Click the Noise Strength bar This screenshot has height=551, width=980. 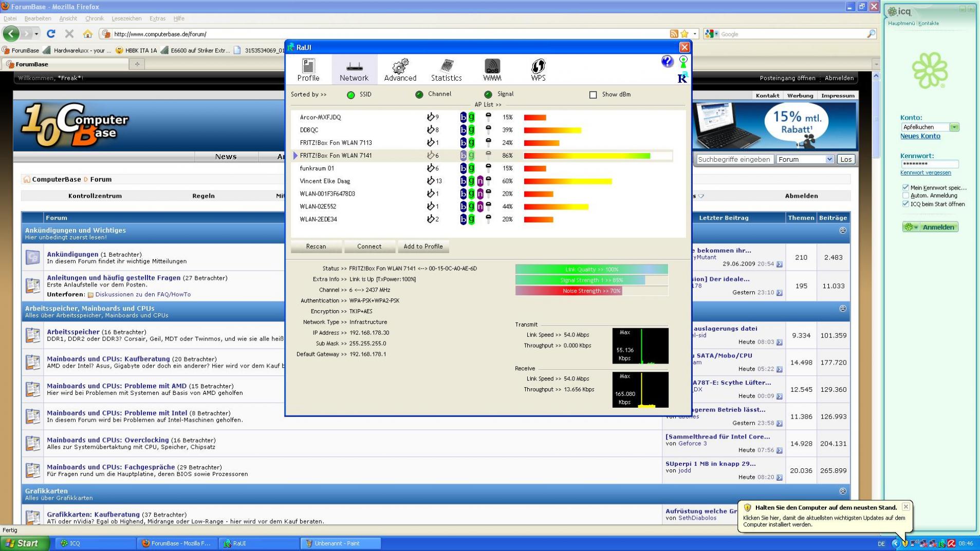[591, 291]
